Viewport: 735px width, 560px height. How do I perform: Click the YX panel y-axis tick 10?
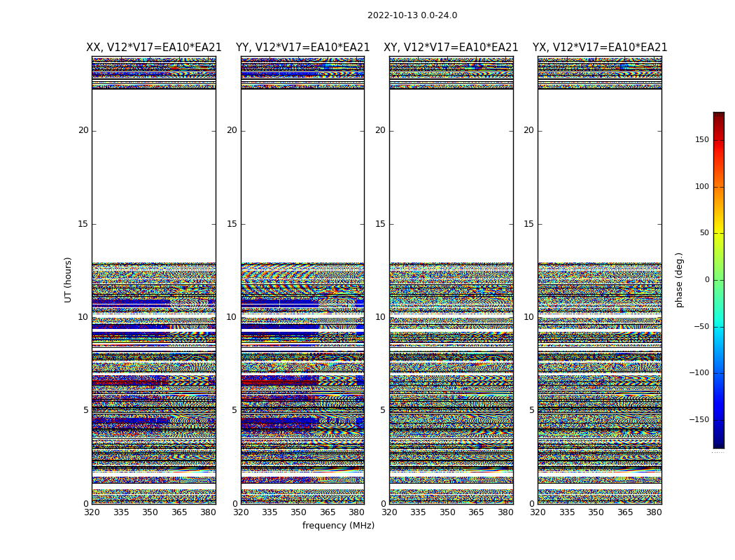[528, 317]
